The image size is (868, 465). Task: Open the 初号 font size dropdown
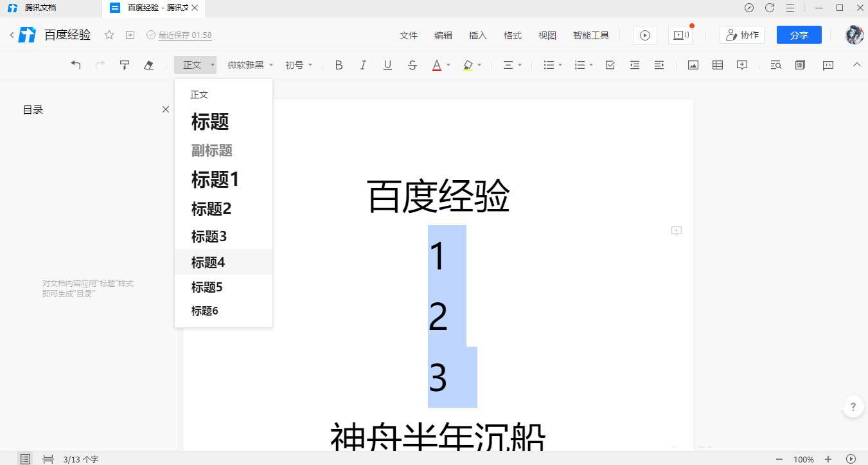coord(299,65)
